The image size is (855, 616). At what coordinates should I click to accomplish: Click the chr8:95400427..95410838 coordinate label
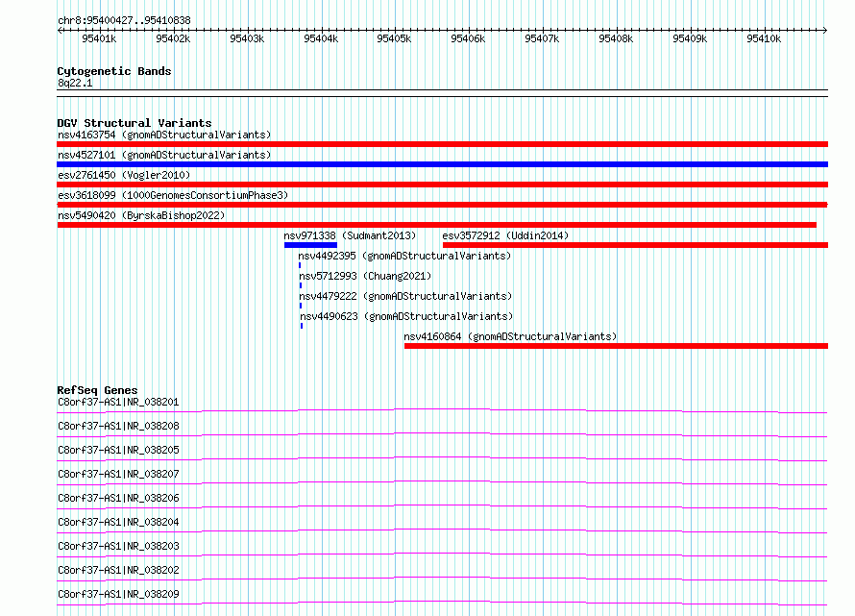(124, 20)
